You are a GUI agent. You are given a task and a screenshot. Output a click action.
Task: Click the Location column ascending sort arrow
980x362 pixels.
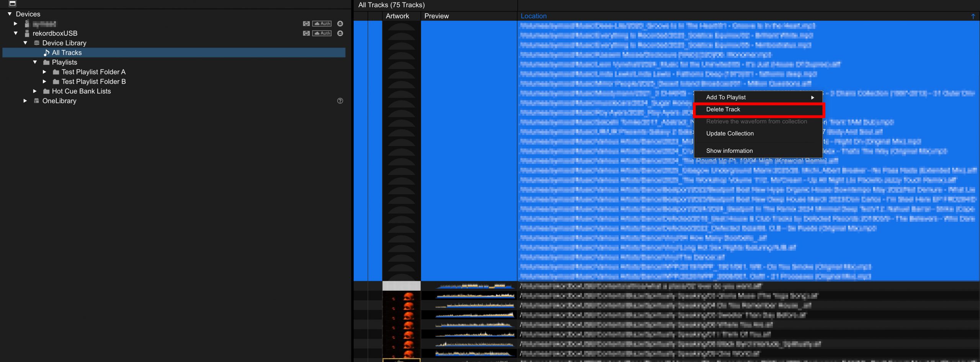[x=973, y=16]
